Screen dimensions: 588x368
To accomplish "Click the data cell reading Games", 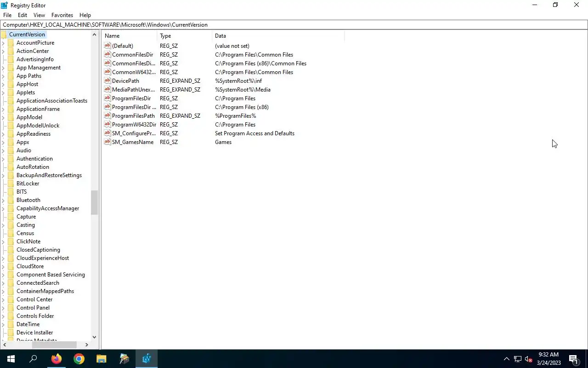I will coord(223,142).
